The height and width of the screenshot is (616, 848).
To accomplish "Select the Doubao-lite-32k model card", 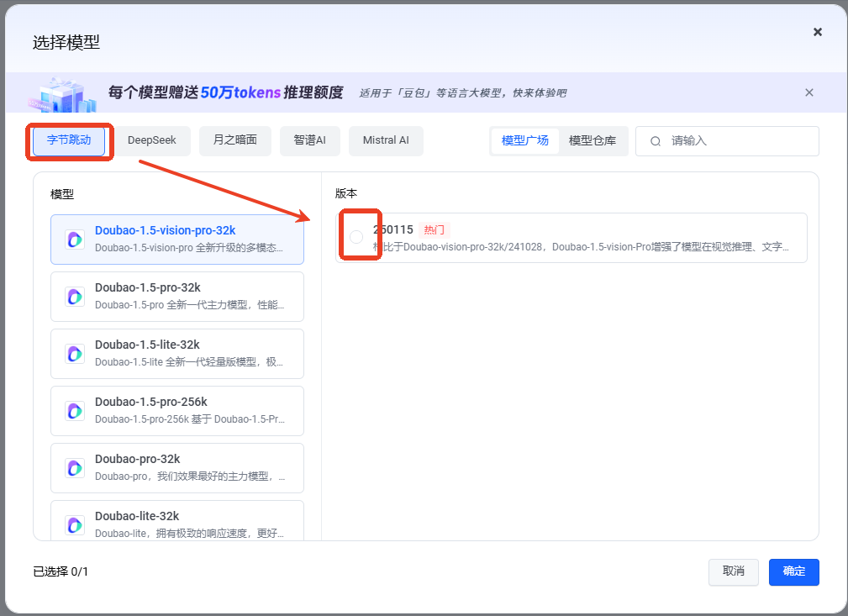I will click(177, 520).
